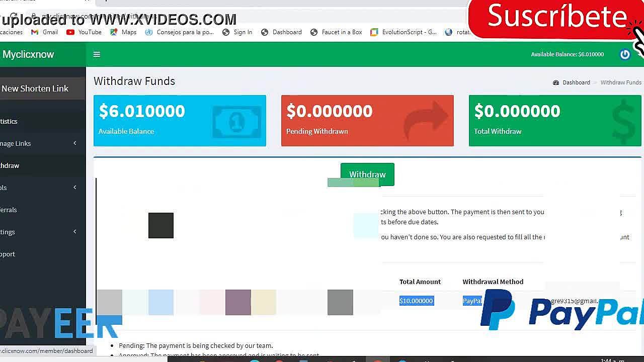Select Referrals in the sidebar
Screen dimensions: 644x362
pos(9,210)
